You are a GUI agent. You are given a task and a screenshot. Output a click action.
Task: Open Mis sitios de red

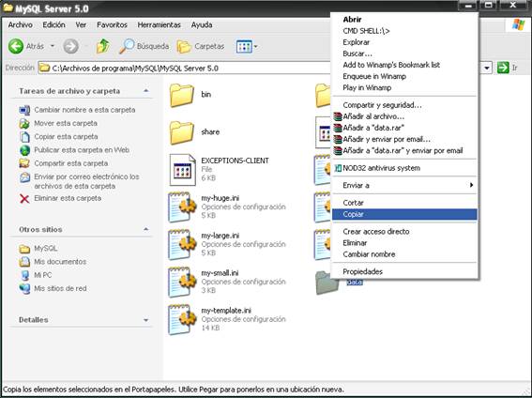pyautogui.click(x=60, y=288)
